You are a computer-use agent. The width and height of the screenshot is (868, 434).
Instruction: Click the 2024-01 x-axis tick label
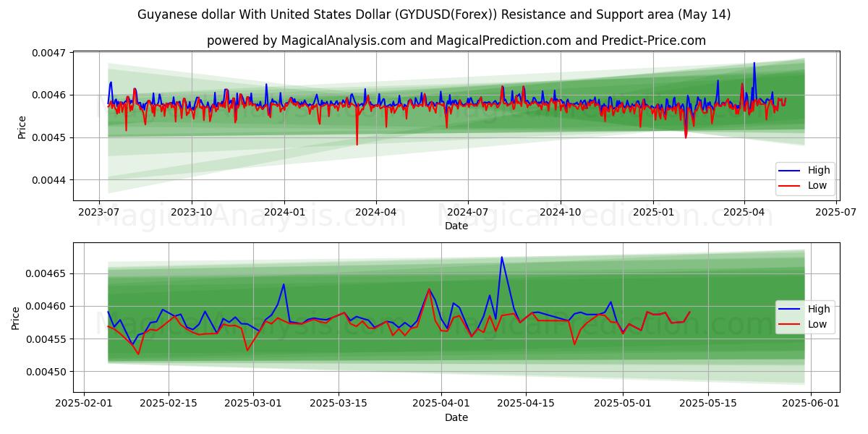point(284,213)
